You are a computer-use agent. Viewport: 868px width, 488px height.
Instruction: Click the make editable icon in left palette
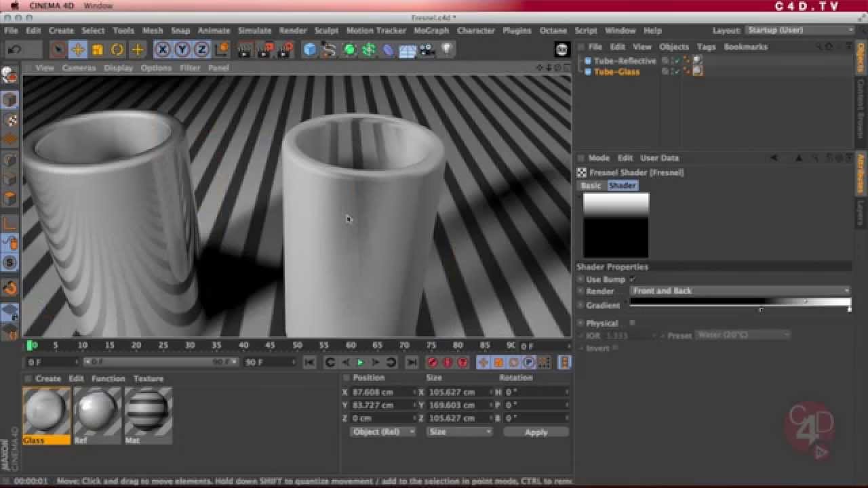pyautogui.click(x=9, y=77)
